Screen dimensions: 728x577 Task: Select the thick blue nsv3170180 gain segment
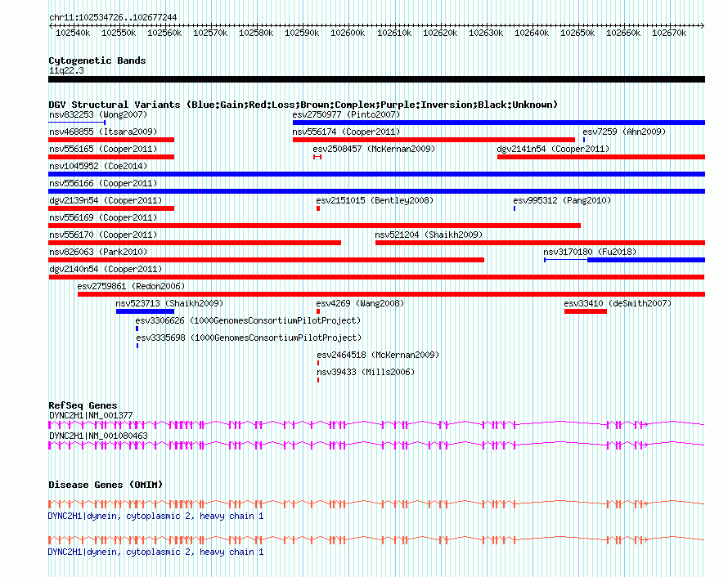(646, 260)
